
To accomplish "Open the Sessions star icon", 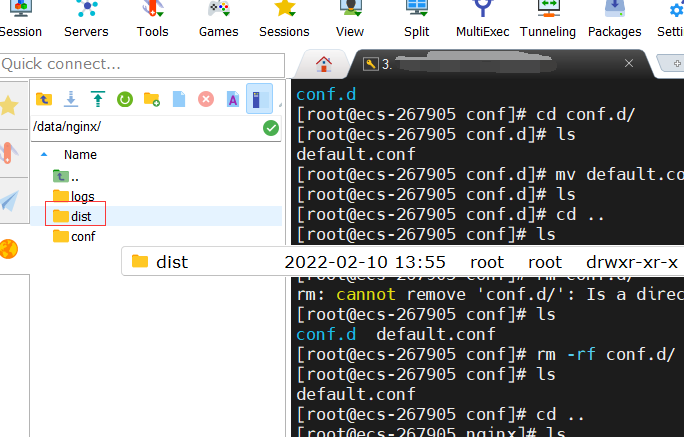I will pyautogui.click(x=285, y=9).
